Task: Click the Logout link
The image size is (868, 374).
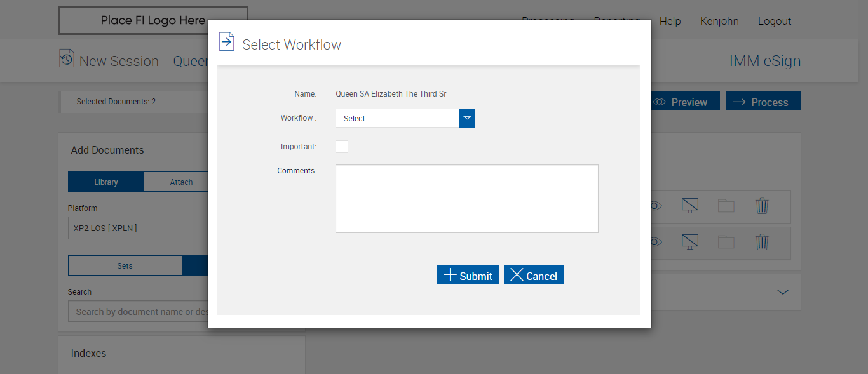Action: click(x=774, y=21)
